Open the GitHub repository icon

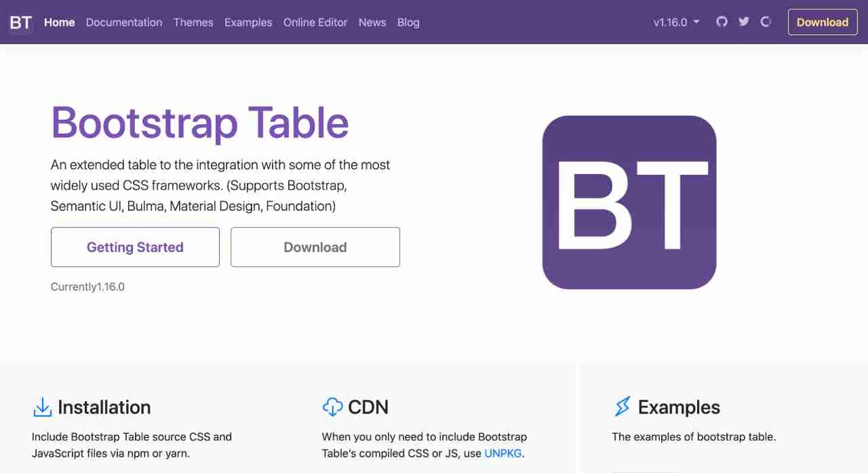tap(722, 22)
